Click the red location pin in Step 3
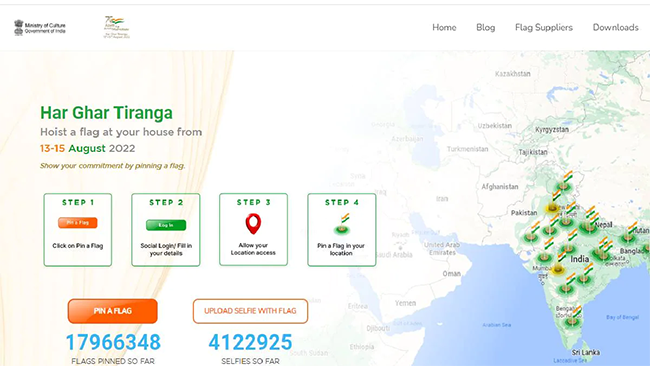Viewport: 650px width, 366px height. (253, 224)
